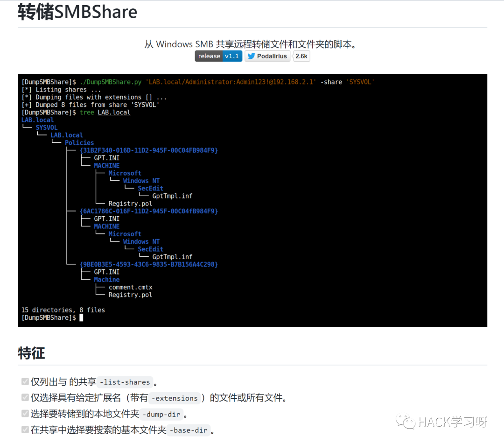504x444 pixels.
Task: Click "Dumped 8 files from share" line
Action: (x=90, y=105)
